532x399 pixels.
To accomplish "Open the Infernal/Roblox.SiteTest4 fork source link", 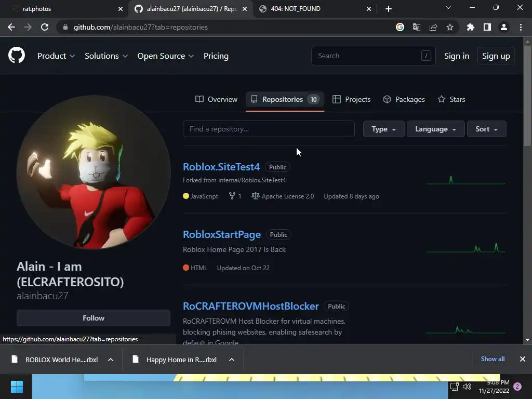I will click(x=252, y=180).
